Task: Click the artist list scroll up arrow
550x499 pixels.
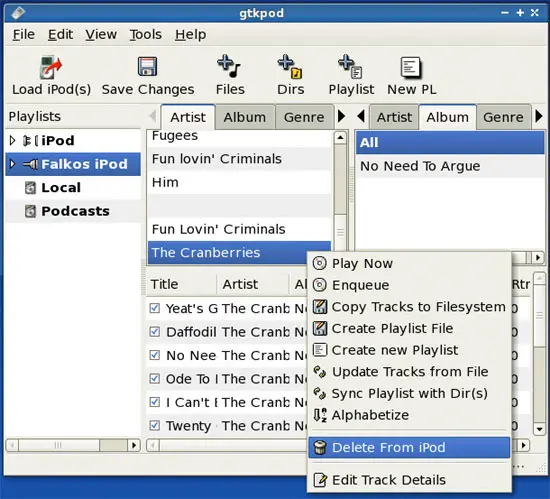Action: 340,138
